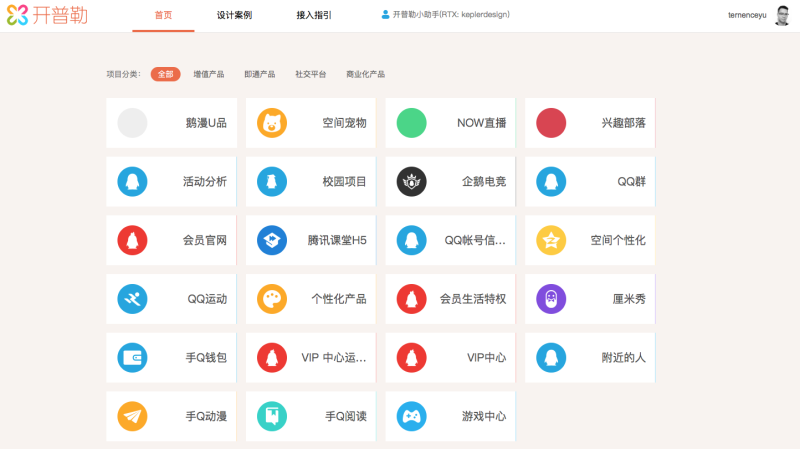Open the 鹅漫U品 project label
Screen dimensions: 800x449
tap(206, 123)
